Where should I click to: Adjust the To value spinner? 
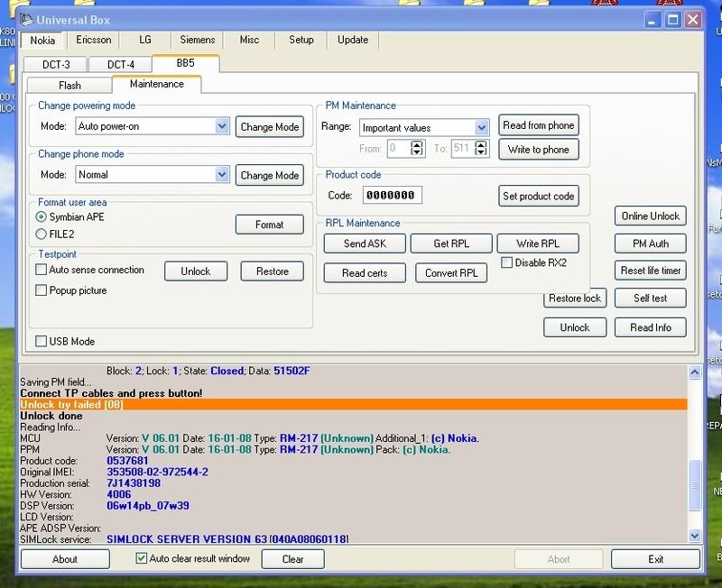point(481,148)
